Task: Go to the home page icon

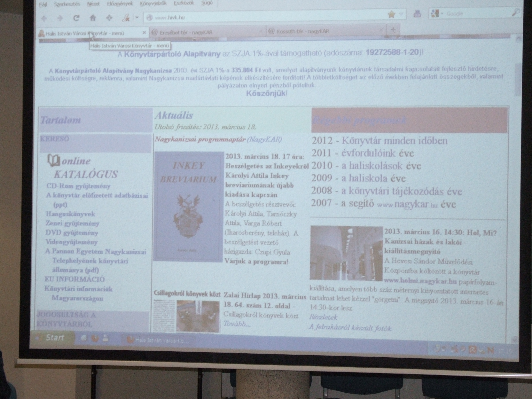Action: 93,18
